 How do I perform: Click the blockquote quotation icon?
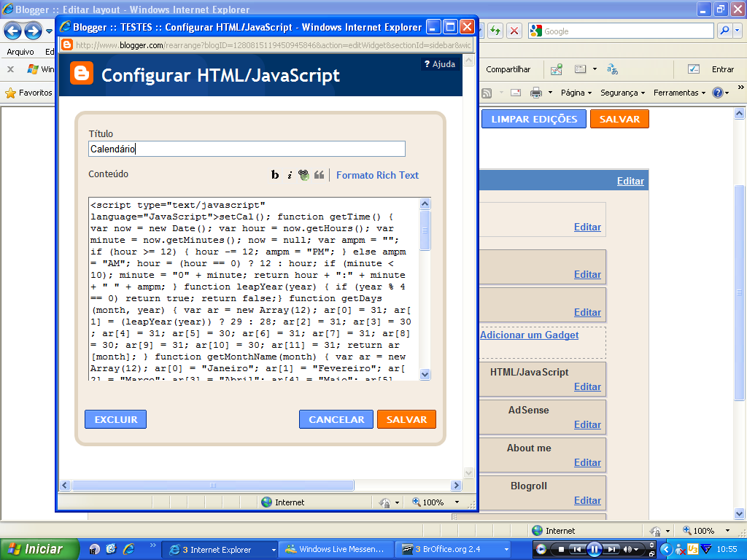point(319,175)
